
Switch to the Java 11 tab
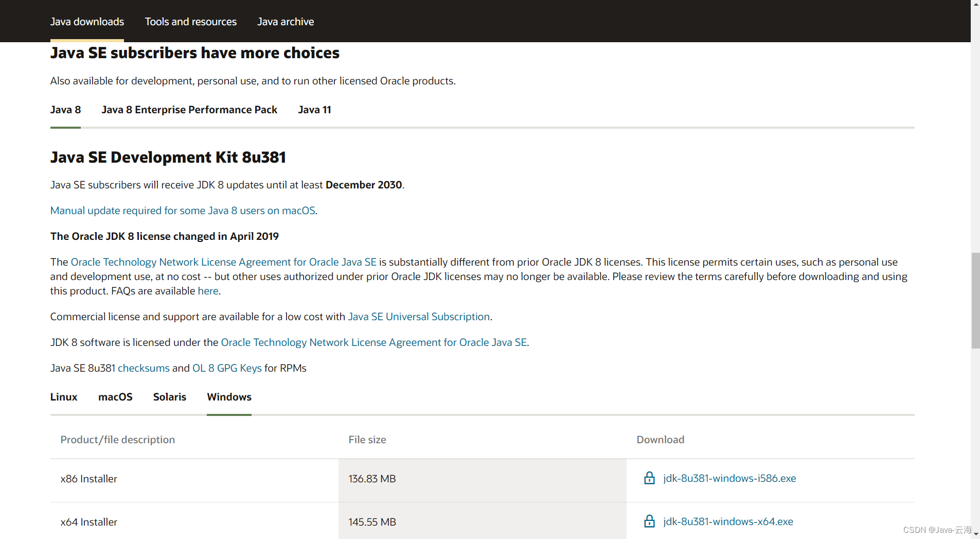tap(314, 110)
